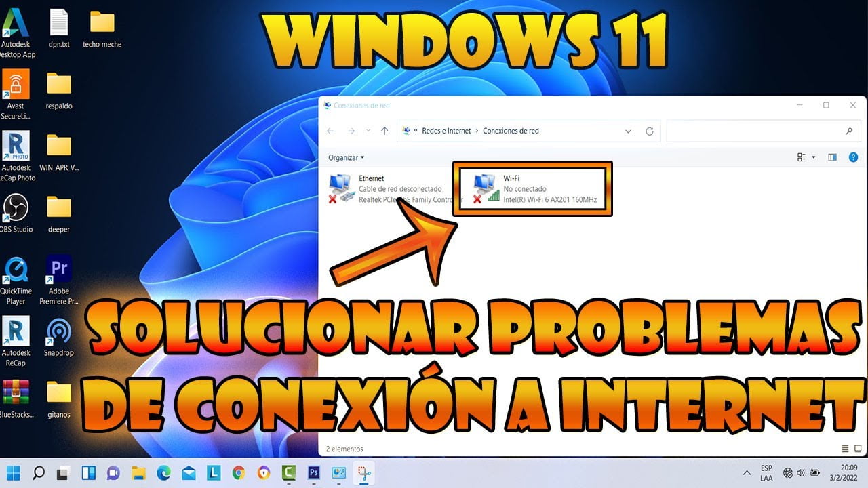This screenshot has height=488, width=868.
Task: Click the Redes e Internet breadcrumb link
Action: click(x=446, y=131)
